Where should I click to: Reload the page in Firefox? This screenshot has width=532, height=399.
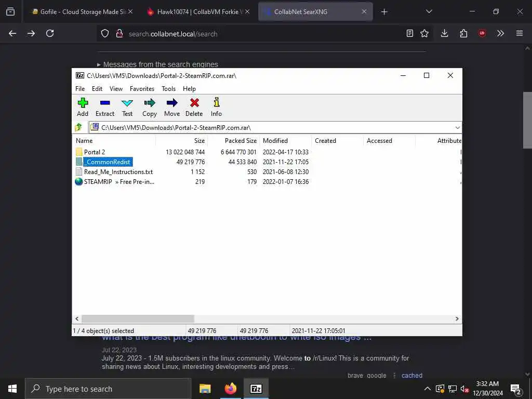tap(50, 33)
